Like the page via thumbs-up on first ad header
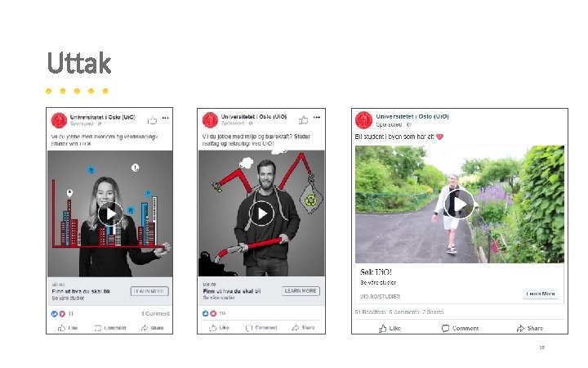 pyautogui.click(x=152, y=120)
